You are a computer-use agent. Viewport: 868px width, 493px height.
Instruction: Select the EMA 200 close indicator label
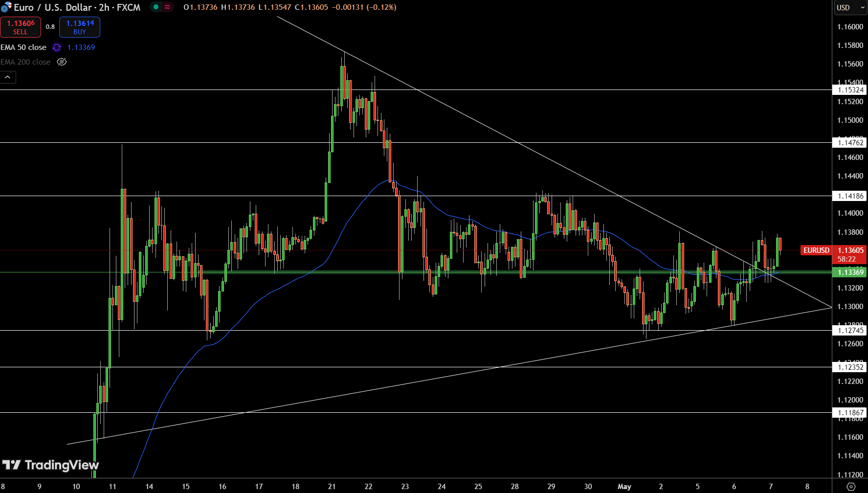click(x=25, y=62)
